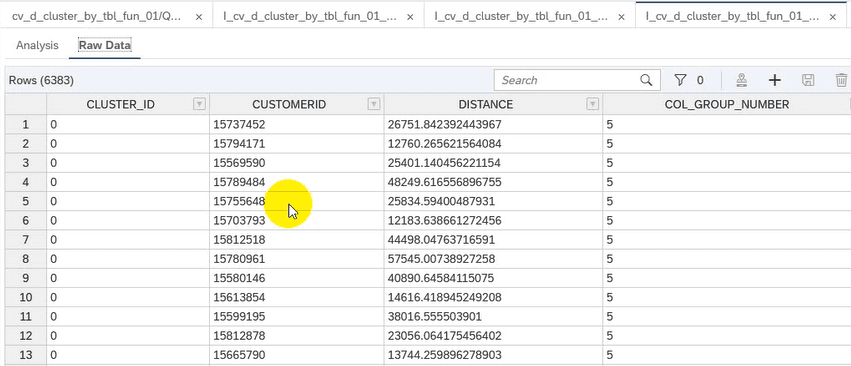This screenshot has height=366, width=851.
Task: Click customer ID 15599195 cell
Action: (297, 317)
